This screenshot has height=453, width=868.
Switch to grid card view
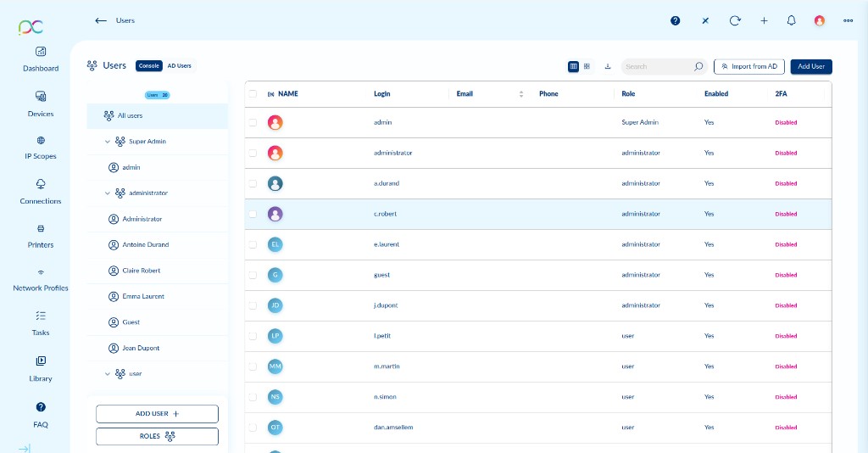point(587,66)
